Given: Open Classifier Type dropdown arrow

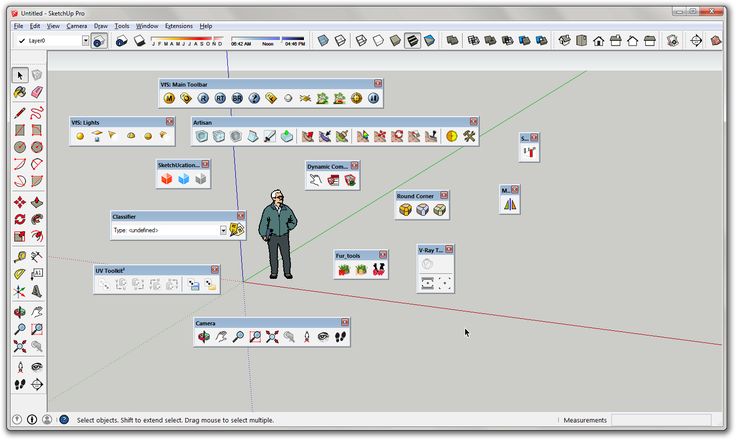Looking at the screenshot, I should 223,230.
